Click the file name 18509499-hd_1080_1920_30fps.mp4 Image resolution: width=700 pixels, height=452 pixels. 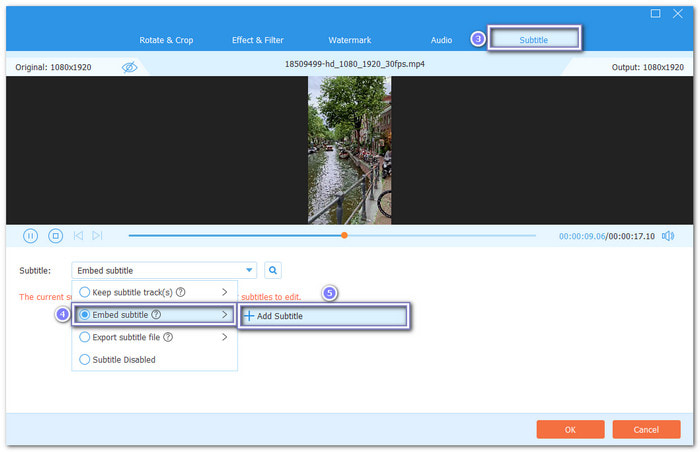point(355,64)
